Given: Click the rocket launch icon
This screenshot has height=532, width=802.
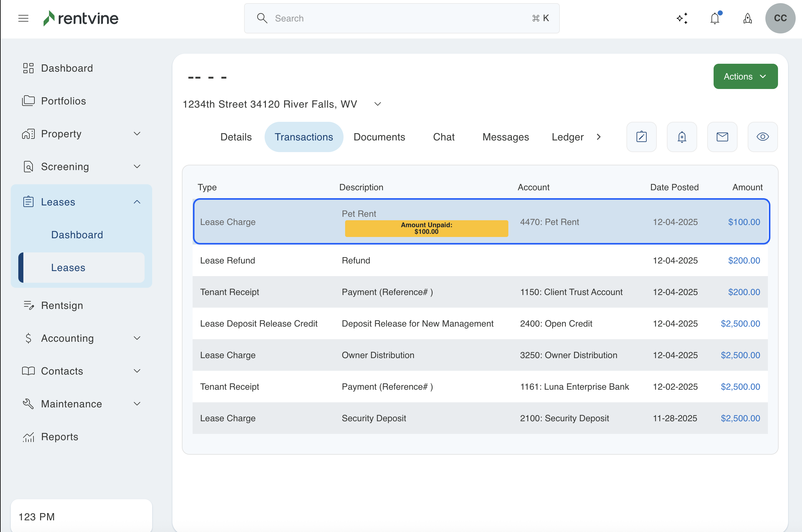Looking at the screenshot, I should click(x=747, y=18).
